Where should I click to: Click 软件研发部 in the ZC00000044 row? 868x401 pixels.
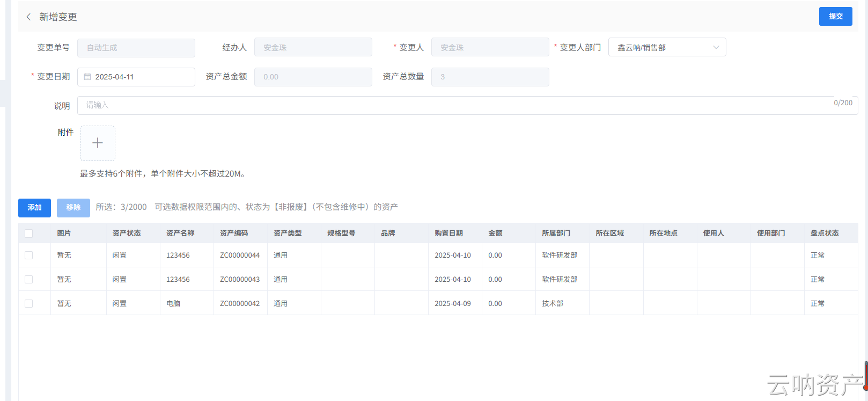click(x=560, y=256)
